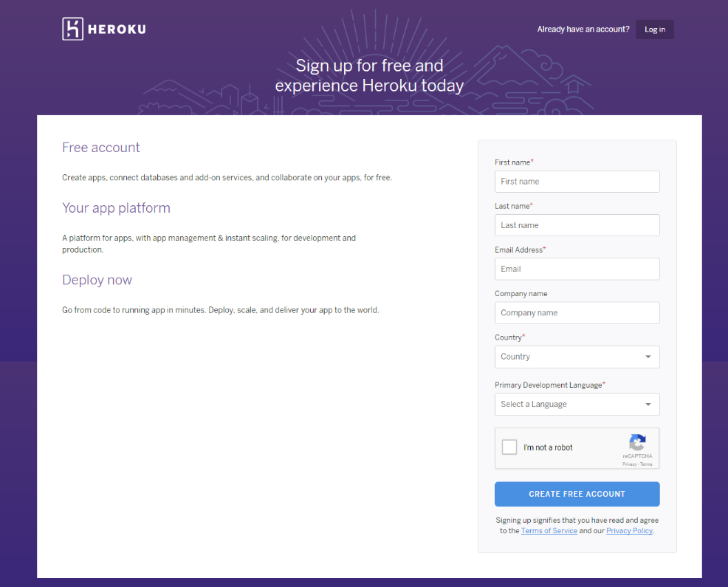
Task: Click the Your app platform heading
Action: coord(116,208)
